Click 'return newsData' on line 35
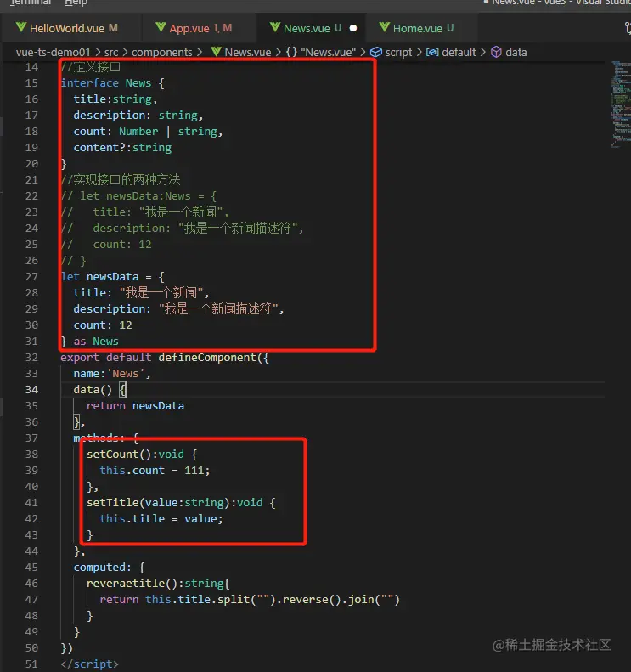 coord(135,406)
